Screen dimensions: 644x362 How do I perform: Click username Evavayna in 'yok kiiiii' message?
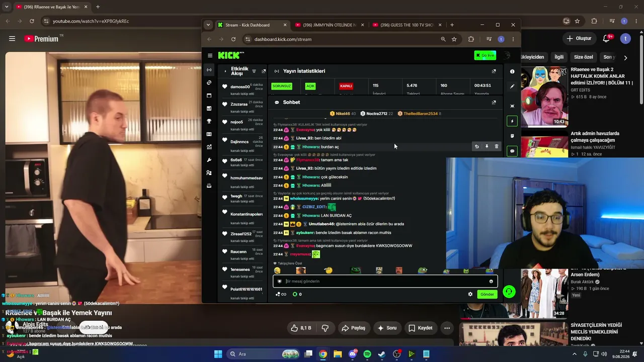(305, 130)
